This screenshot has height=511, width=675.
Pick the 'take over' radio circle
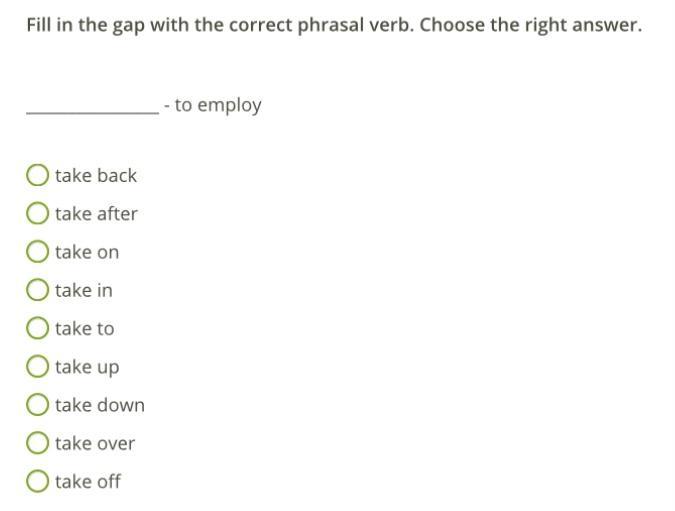pyautogui.click(x=37, y=443)
